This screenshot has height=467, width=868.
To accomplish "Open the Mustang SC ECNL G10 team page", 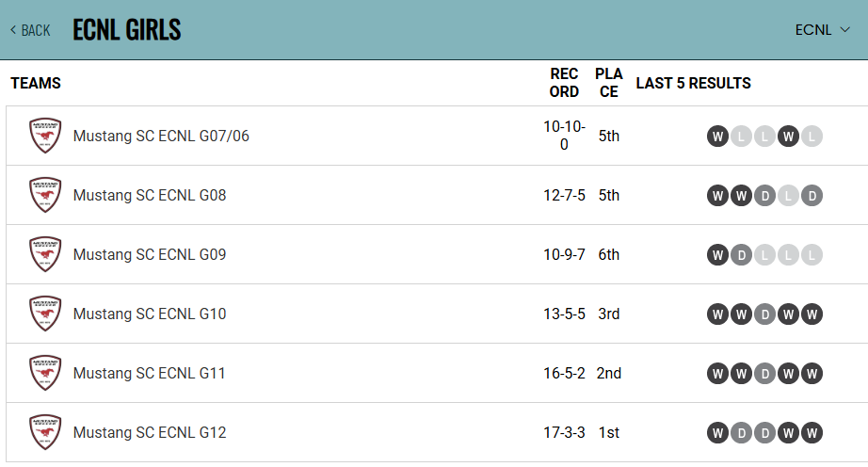I will pyautogui.click(x=150, y=314).
